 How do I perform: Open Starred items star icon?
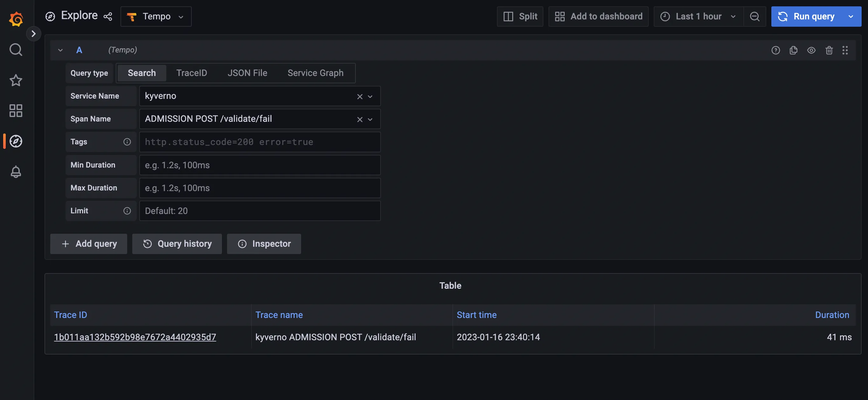point(16,80)
